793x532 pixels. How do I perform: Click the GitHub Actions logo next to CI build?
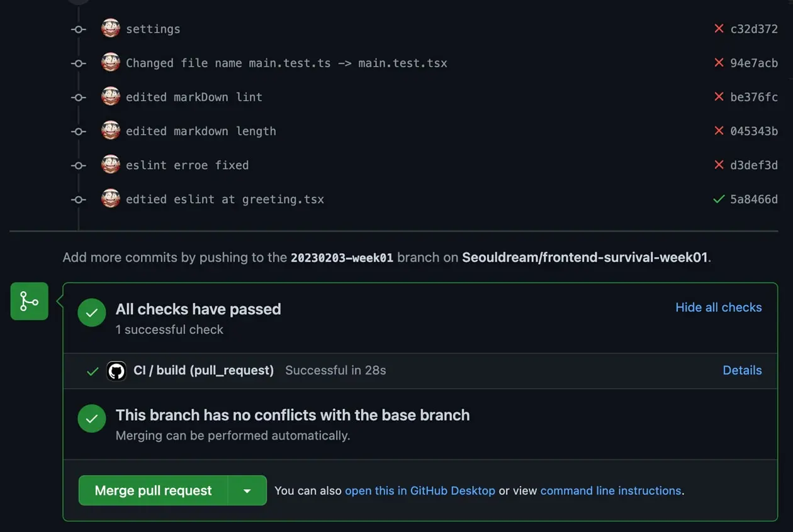coord(116,371)
